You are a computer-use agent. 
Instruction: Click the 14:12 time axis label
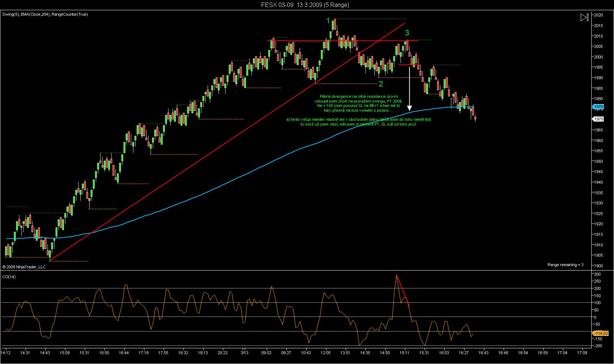[x=5, y=353]
